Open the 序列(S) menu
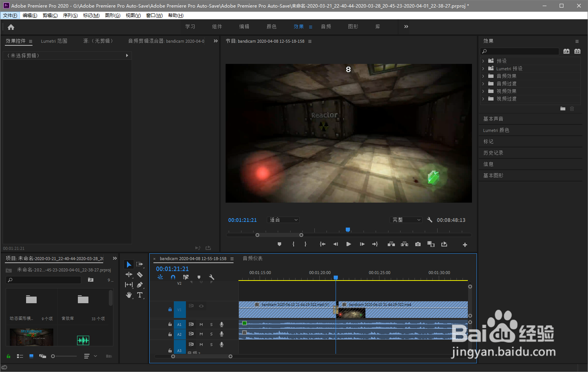This screenshot has height=372, width=588. pyautogui.click(x=70, y=15)
